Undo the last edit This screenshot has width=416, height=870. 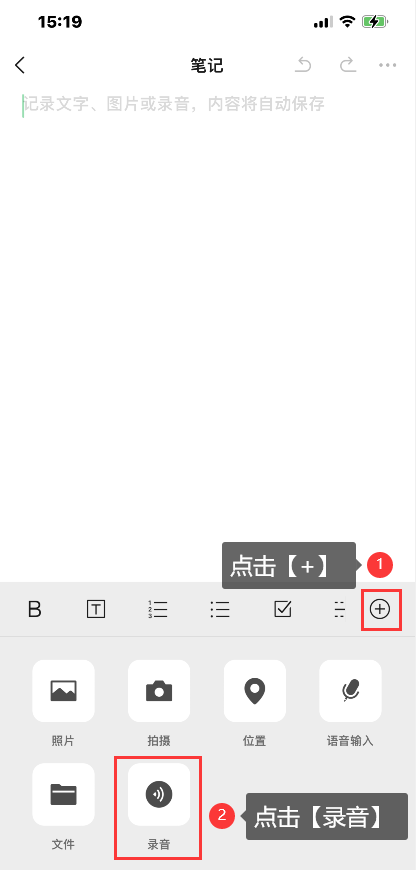tap(303, 65)
